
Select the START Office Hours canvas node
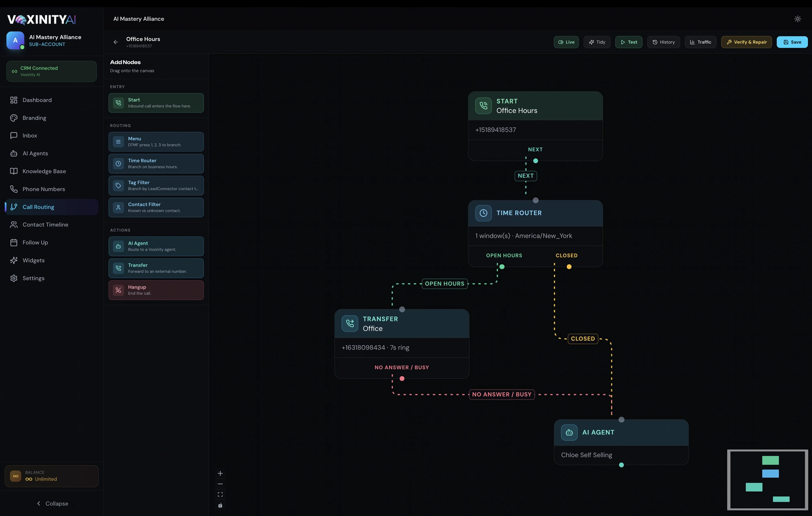pyautogui.click(x=535, y=126)
